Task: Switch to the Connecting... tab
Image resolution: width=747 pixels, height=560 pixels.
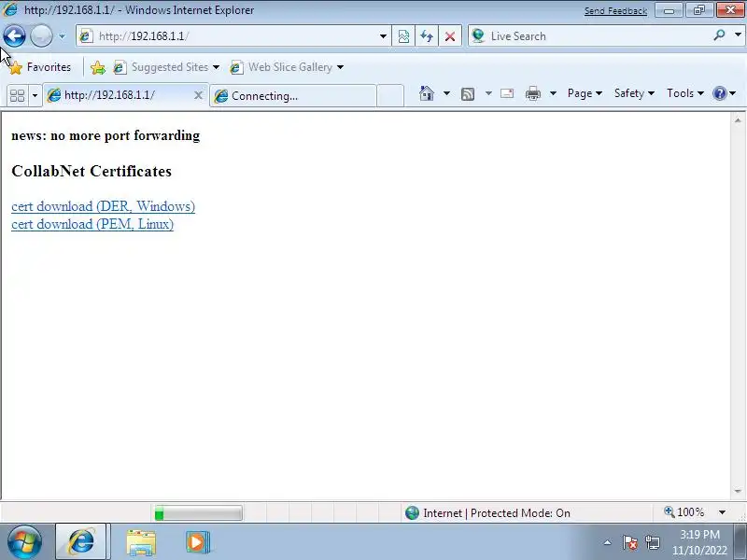Action: [293, 95]
